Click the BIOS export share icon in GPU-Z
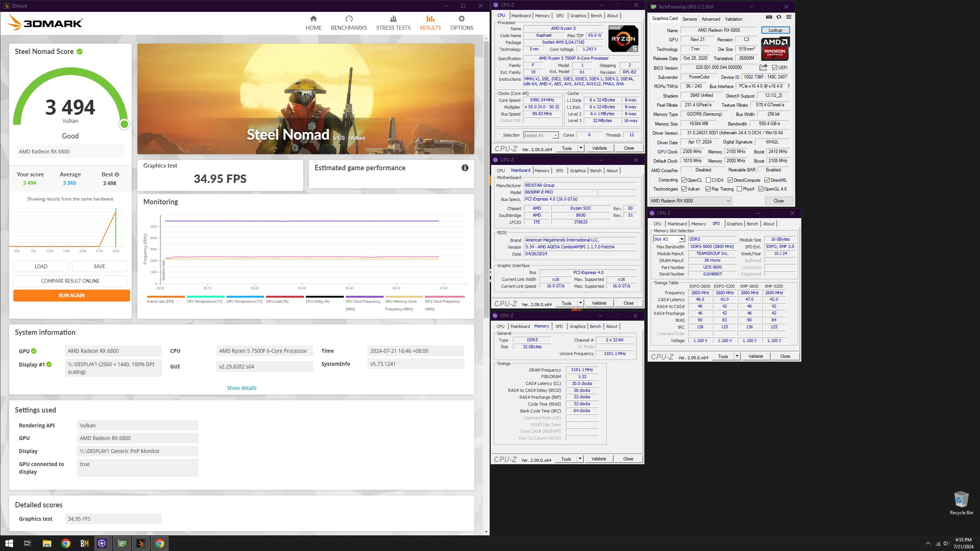Viewport: 980px width, 551px height. click(x=763, y=67)
